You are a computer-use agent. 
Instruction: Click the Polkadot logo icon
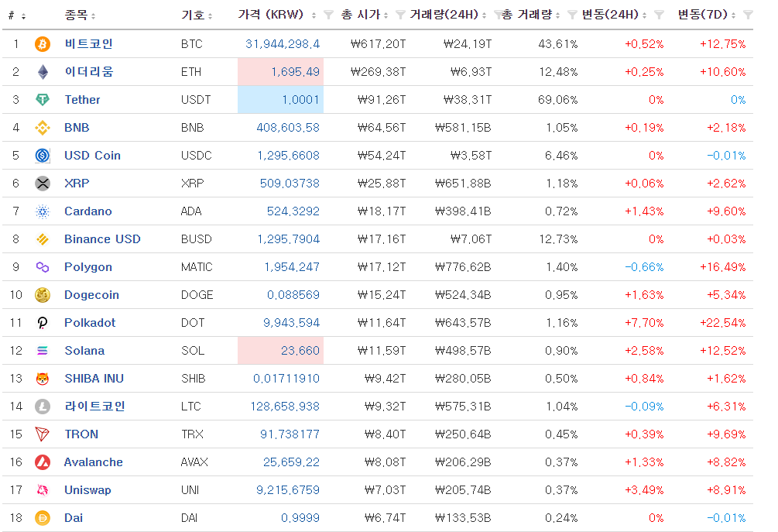pos(43,323)
